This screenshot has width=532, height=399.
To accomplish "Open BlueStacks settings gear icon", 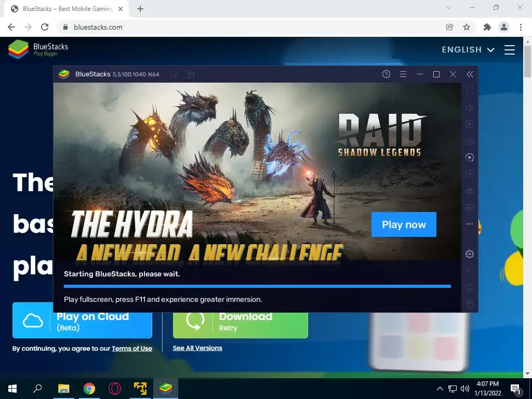I will click(470, 254).
